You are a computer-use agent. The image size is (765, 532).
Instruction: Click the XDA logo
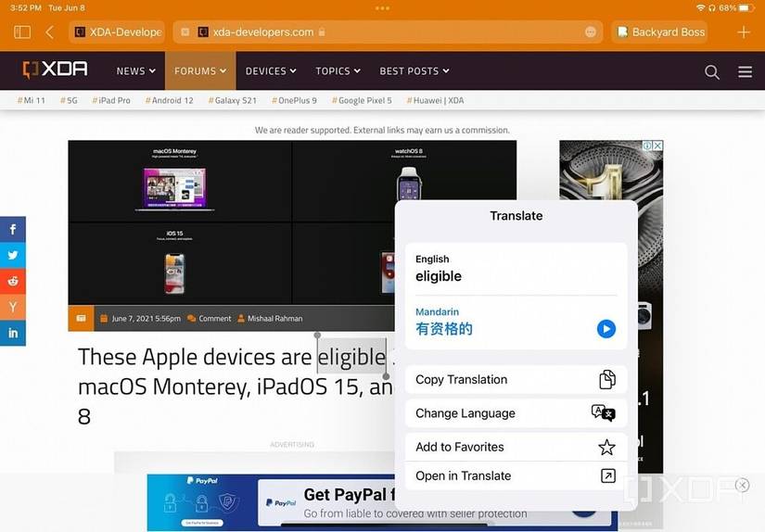(x=55, y=70)
